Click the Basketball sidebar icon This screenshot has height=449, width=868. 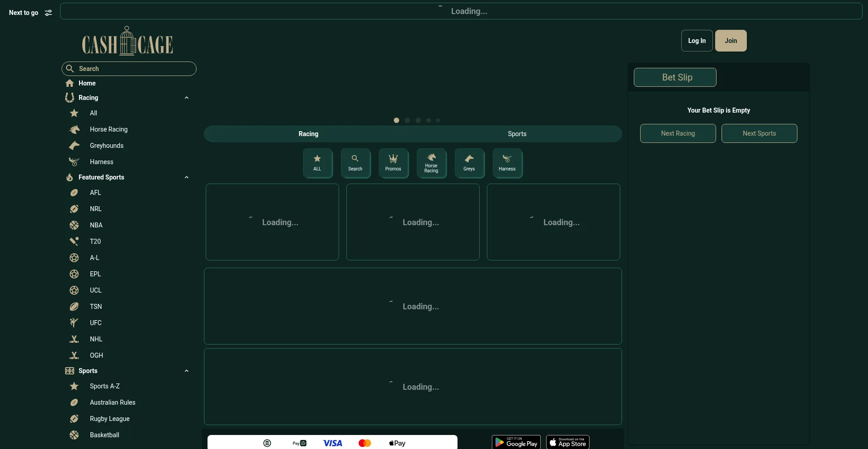[74, 435]
